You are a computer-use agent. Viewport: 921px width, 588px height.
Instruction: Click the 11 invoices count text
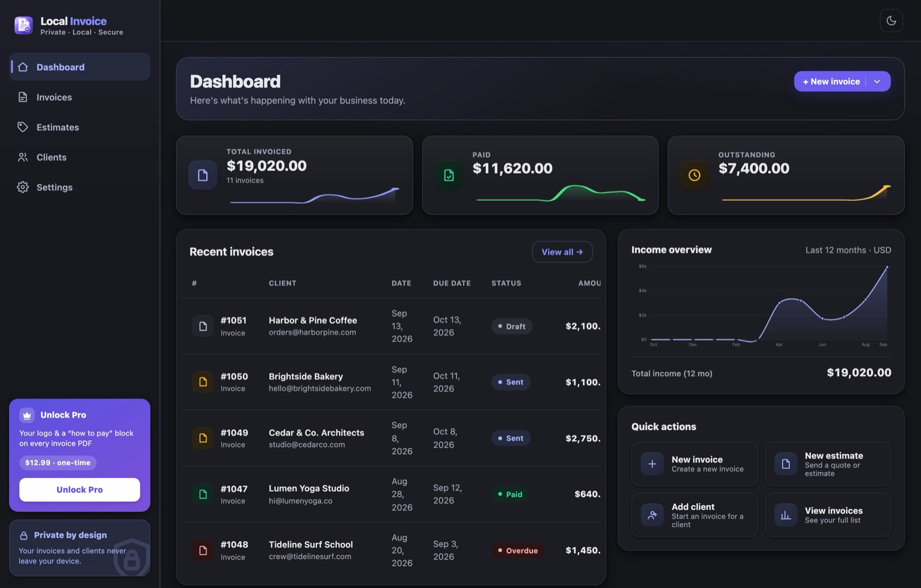(245, 181)
